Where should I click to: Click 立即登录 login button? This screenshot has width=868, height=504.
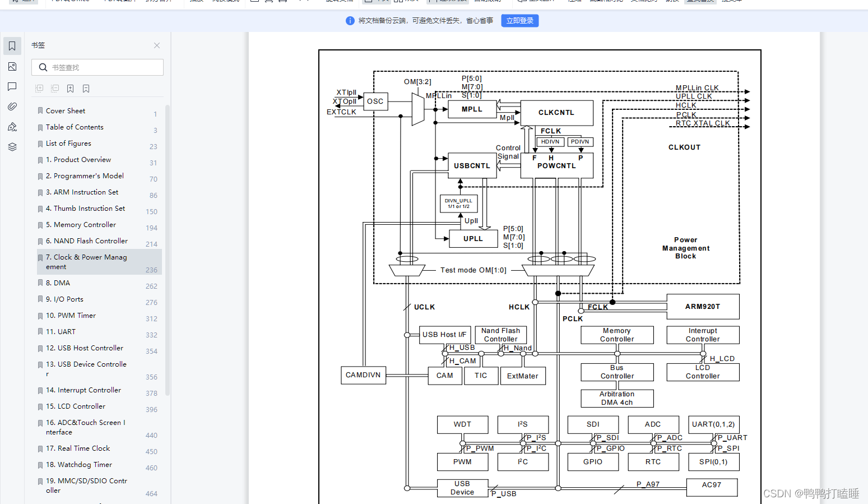point(520,21)
